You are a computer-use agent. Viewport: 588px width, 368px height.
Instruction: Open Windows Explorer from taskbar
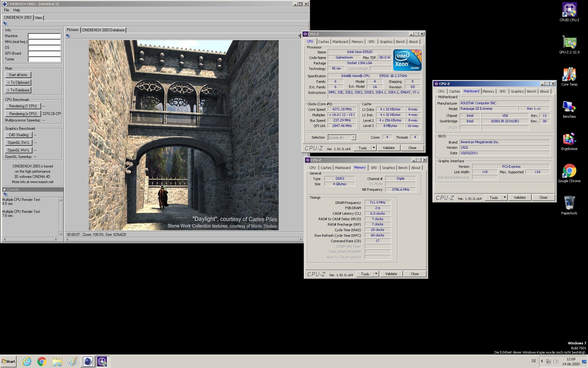(x=57, y=362)
